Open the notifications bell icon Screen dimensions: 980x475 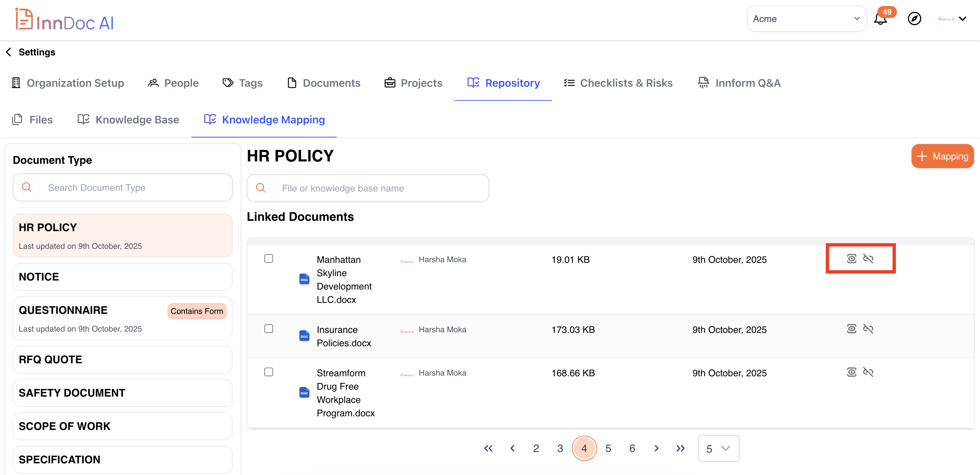pos(880,19)
